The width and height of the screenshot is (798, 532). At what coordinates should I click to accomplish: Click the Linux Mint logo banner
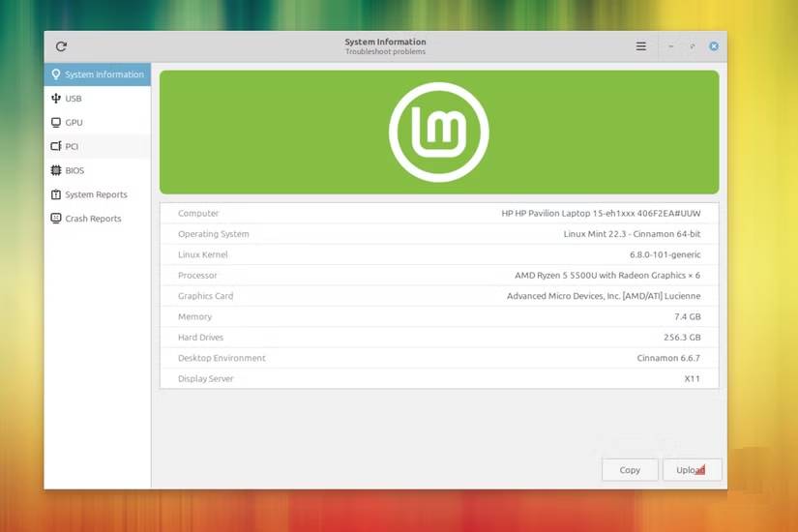439,133
